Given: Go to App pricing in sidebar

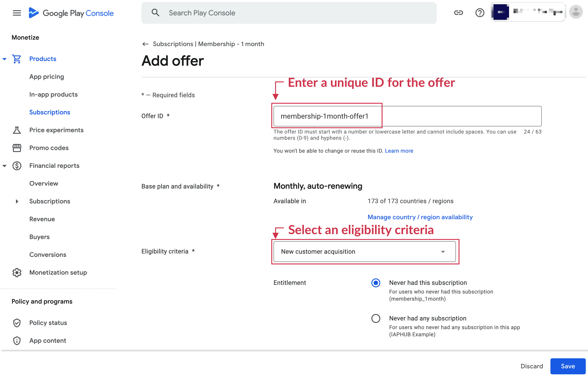Looking at the screenshot, I should 46,77.
